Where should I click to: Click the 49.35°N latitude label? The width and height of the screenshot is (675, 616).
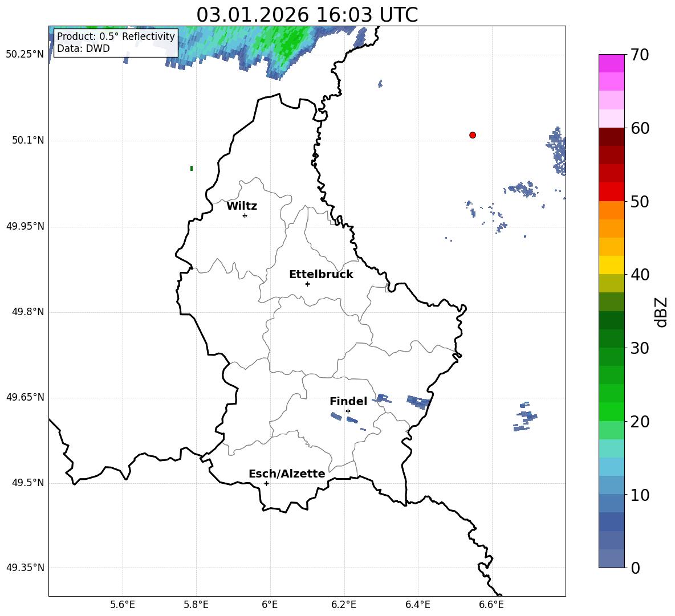(x=25, y=568)
